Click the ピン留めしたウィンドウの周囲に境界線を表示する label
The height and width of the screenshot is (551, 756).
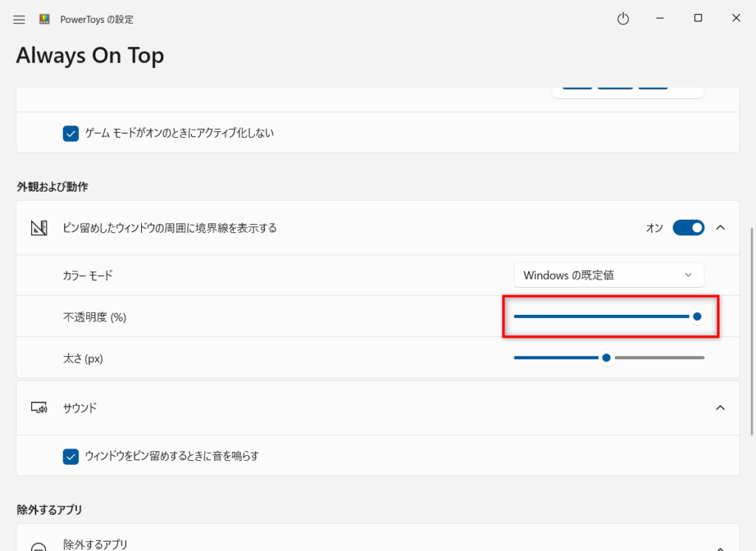pos(170,228)
